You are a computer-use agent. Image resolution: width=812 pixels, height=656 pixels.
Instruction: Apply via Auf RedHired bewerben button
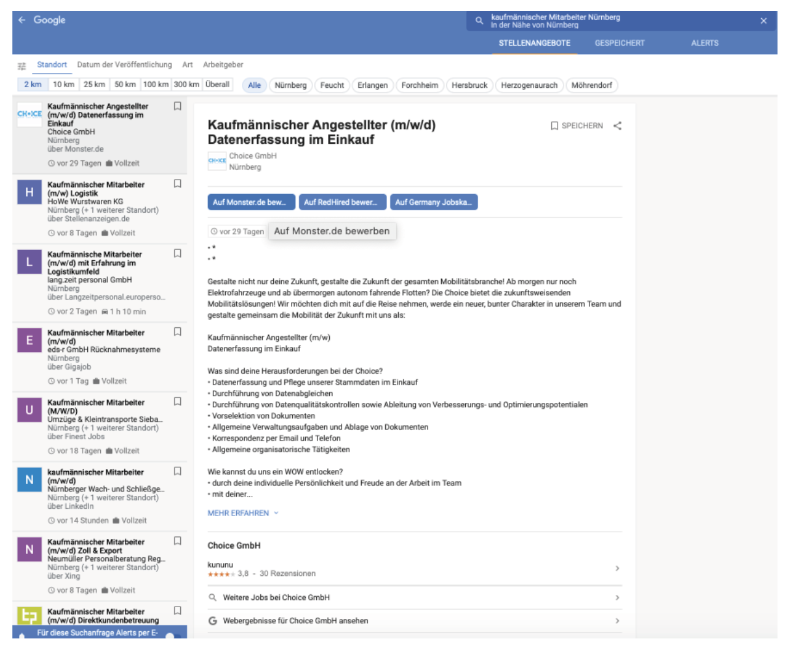(x=343, y=202)
